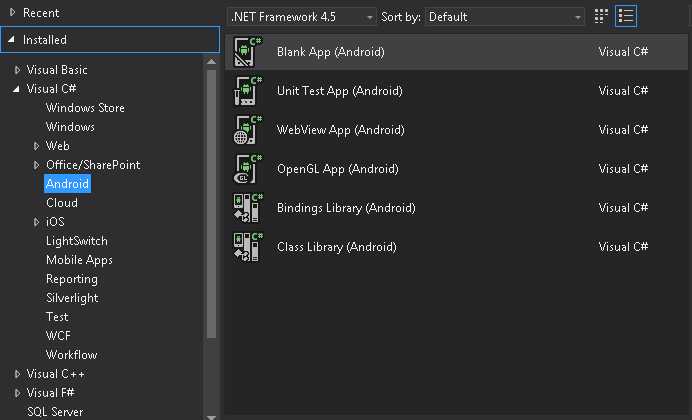
Task: Select the Windows category under Visual C#
Action: click(70, 127)
